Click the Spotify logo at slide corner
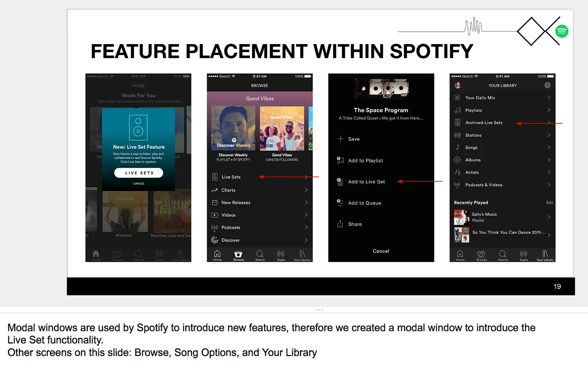Image resolution: width=588 pixels, height=368 pixels. (x=562, y=31)
